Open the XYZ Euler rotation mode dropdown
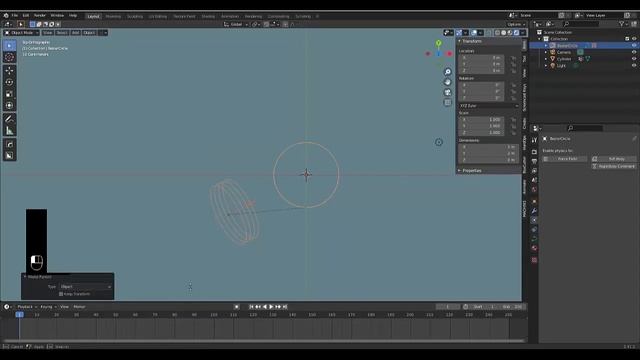The width and height of the screenshot is (640, 360). tap(489, 106)
